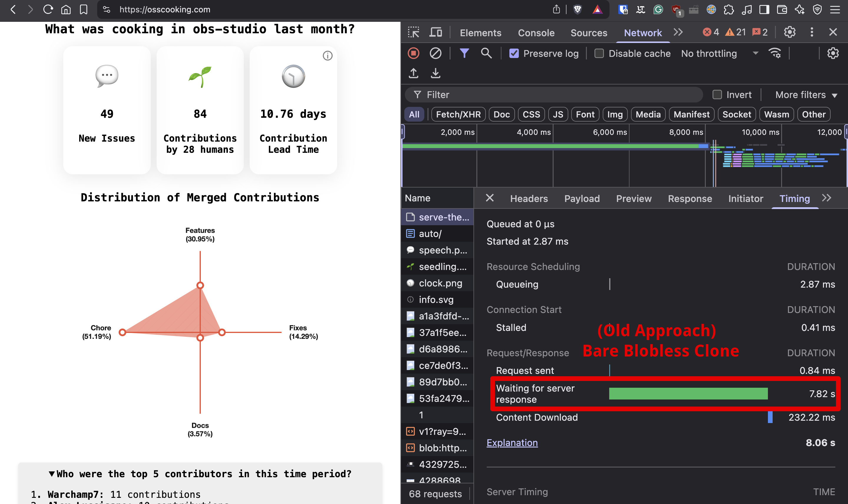Image resolution: width=848 pixels, height=504 pixels.
Task: Collapse the top 5 contributors section
Action: pos(200,474)
